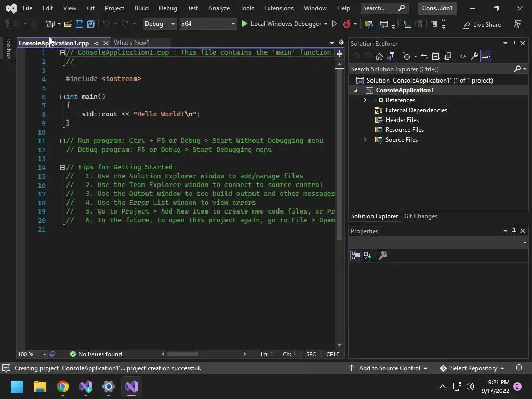Select Alphabetical sort in Properties panel
This screenshot has width=532, height=399.
[368, 256]
